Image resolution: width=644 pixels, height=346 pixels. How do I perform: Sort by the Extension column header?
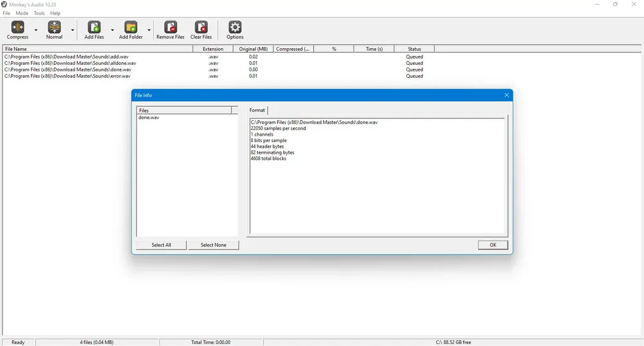point(213,49)
